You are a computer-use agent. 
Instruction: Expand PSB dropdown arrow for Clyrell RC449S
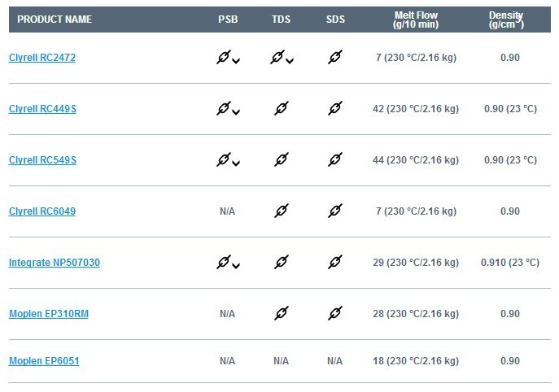pyautogui.click(x=236, y=112)
